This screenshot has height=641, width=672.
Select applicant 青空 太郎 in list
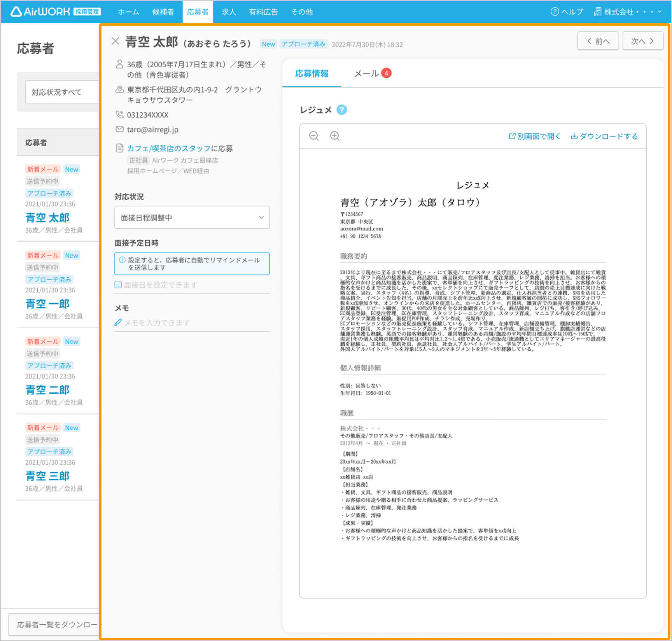tap(47, 217)
